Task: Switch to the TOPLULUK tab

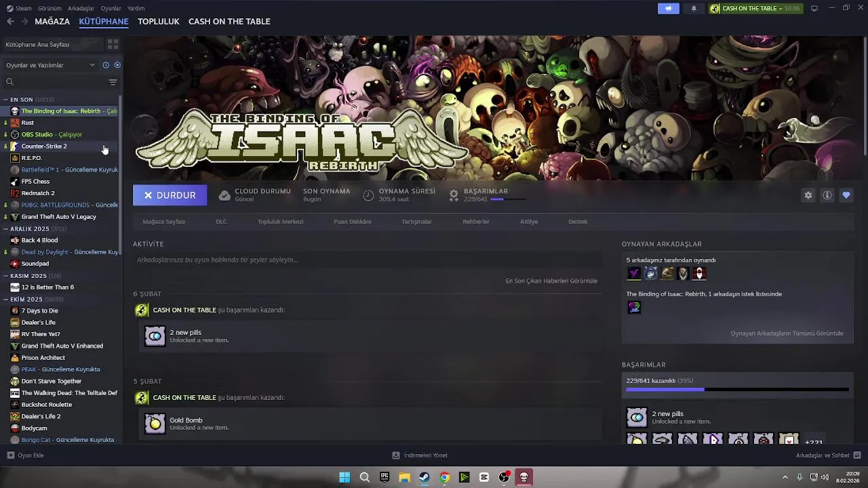Action: click(159, 22)
